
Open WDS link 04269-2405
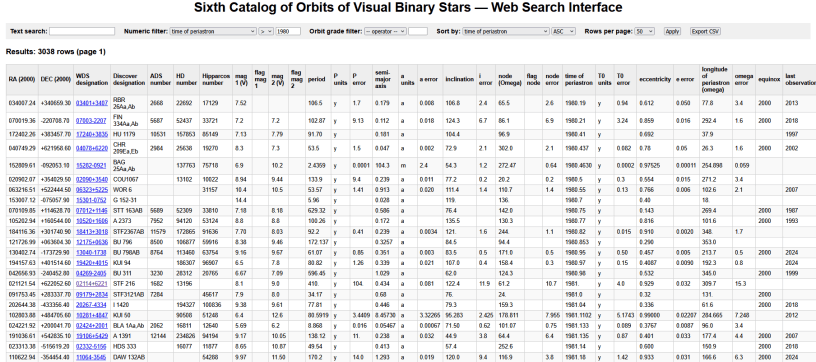92,273
